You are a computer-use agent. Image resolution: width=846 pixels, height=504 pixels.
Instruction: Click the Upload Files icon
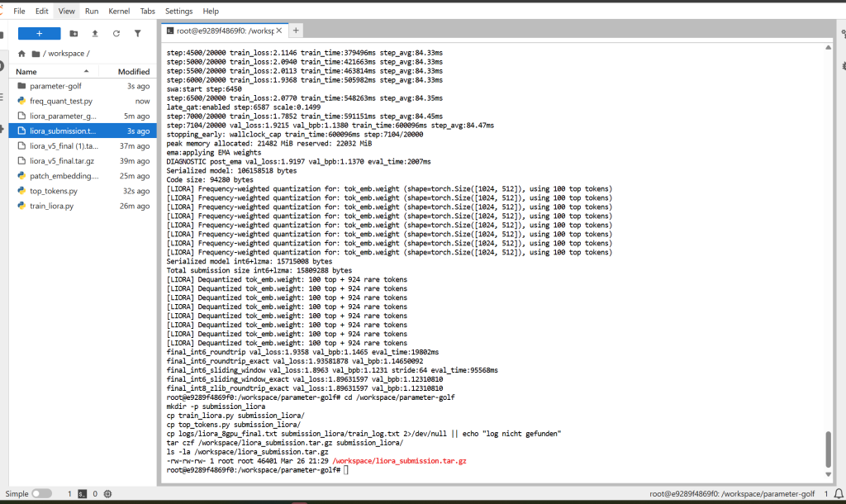[x=95, y=33]
